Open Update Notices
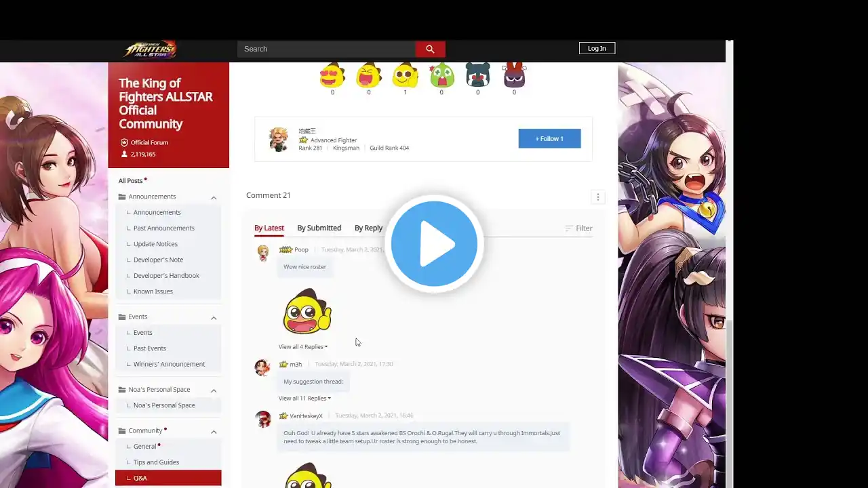Screen dimensions: 868x488 click(x=155, y=244)
